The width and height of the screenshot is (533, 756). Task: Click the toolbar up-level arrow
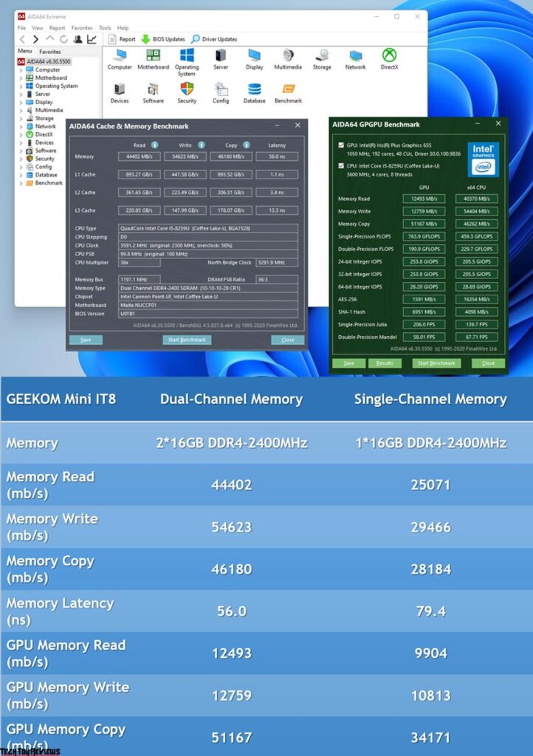coord(49,38)
